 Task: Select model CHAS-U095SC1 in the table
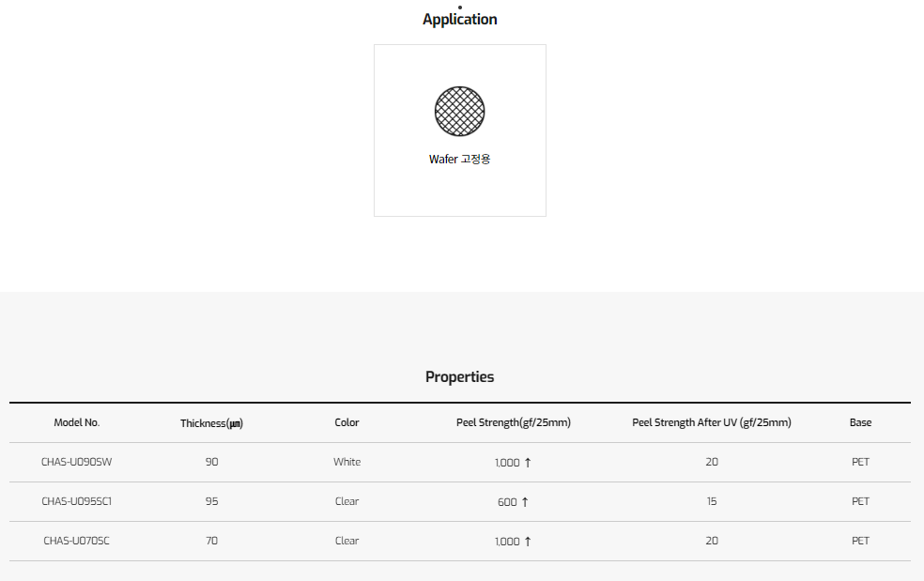click(77, 501)
